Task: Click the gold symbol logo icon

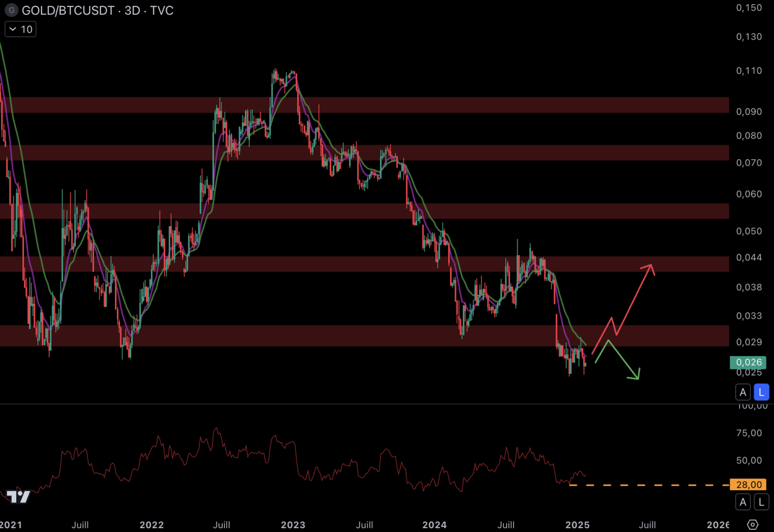Action: click(11, 10)
